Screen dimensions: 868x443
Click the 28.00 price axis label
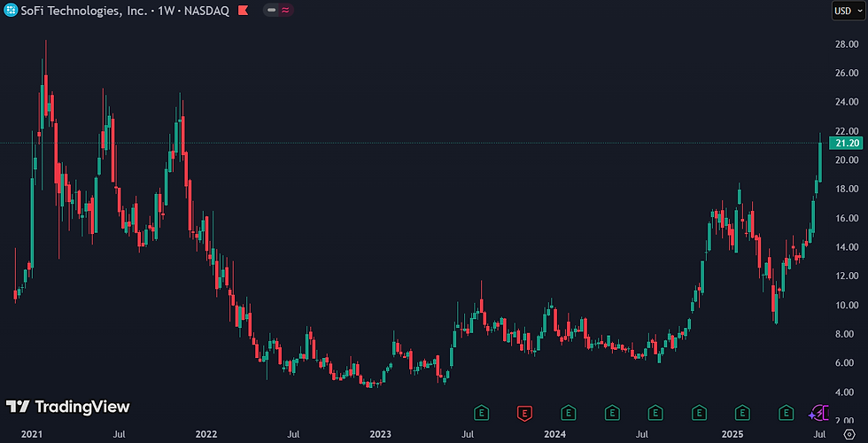click(x=847, y=44)
